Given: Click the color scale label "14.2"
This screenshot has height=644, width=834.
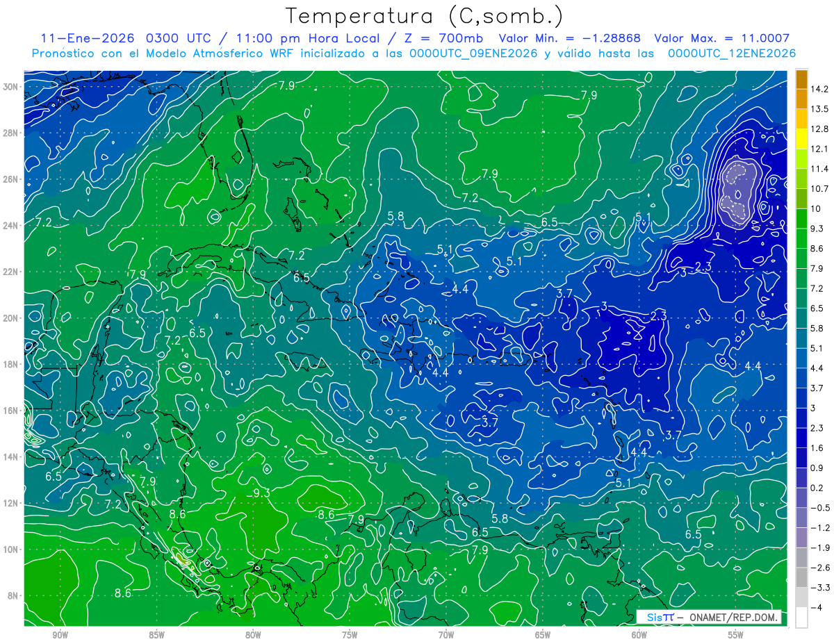Looking at the screenshot, I should pos(819,89).
